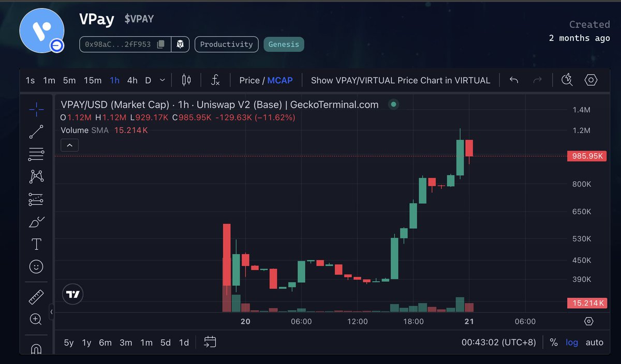Collapse the drawing toolbar side arrow
621x364 pixels.
(51, 312)
